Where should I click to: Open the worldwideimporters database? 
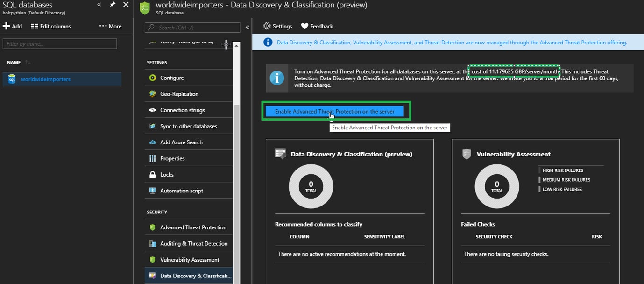(x=45, y=79)
